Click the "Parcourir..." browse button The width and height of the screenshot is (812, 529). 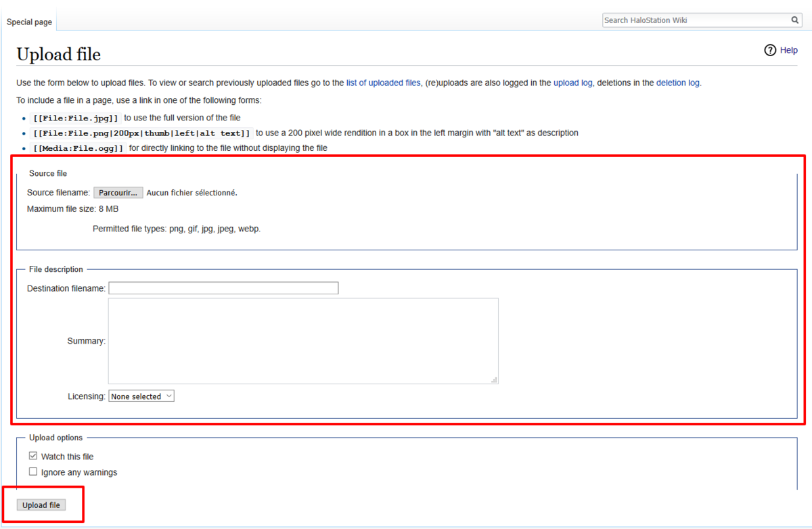pos(118,192)
